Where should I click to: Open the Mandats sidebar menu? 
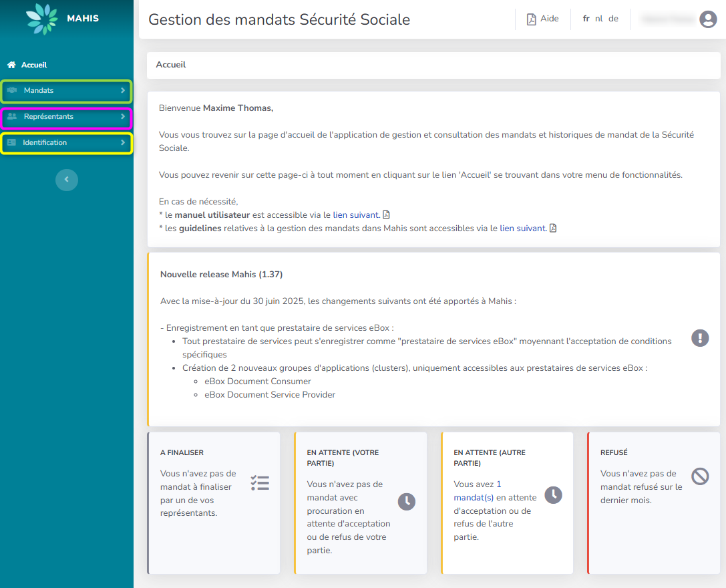[67, 91]
